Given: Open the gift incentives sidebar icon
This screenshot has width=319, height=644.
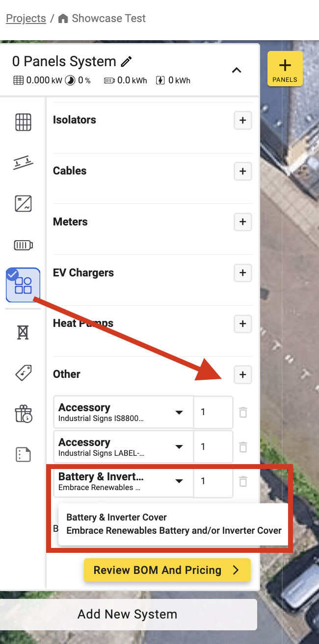Looking at the screenshot, I should [23, 414].
